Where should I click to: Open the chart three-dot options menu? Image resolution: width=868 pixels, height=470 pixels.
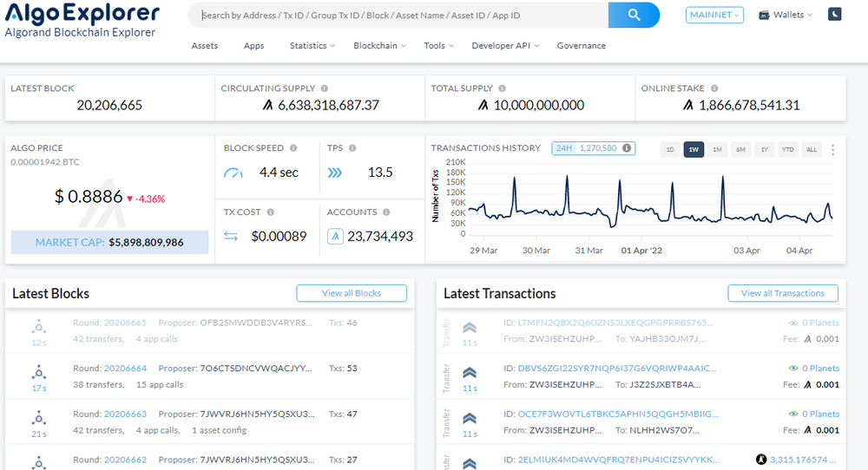(x=832, y=150)
